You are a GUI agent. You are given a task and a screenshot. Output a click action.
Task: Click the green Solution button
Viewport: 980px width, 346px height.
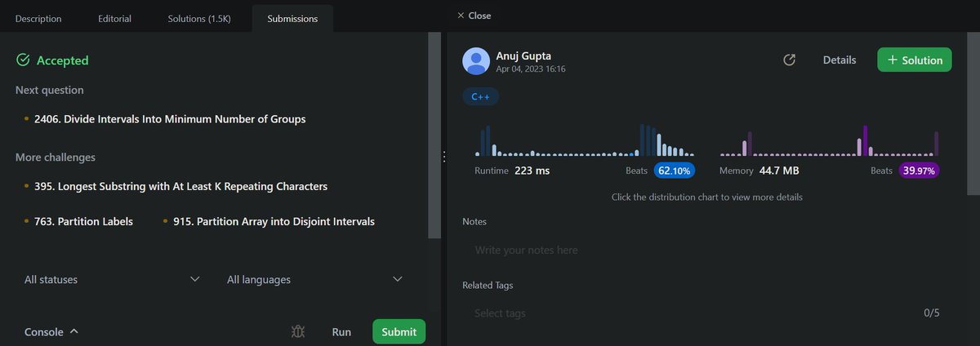(x=915, y=60)
